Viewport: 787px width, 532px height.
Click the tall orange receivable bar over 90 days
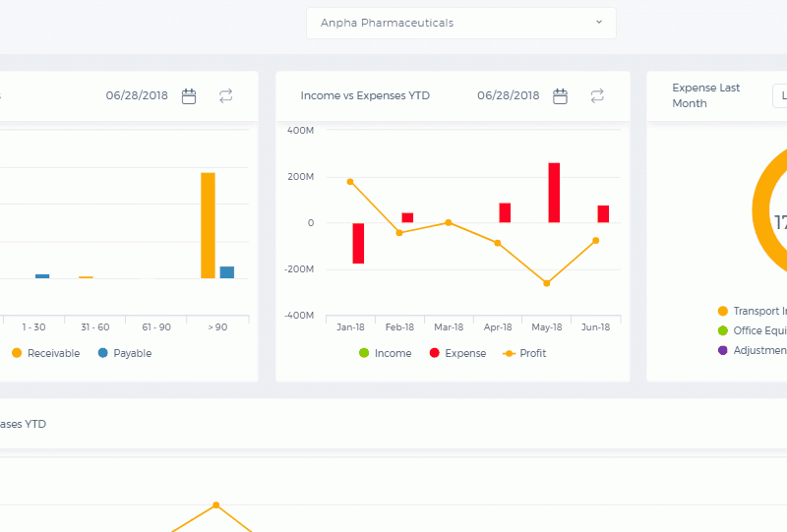point(209,225)
